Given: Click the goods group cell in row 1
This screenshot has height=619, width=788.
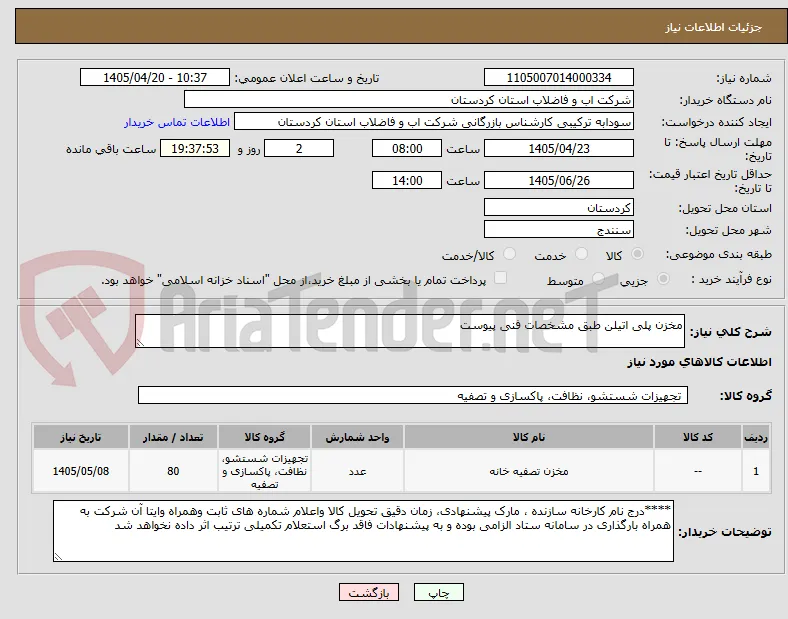Looking at the screenshot, I should 264,471.
